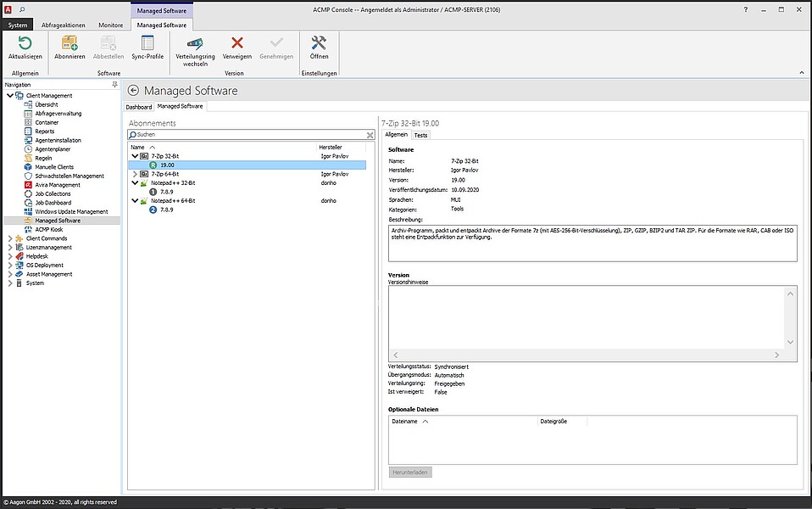
Task: Click the Öffnen settings tools icon
Action: (x=320, y=43)
